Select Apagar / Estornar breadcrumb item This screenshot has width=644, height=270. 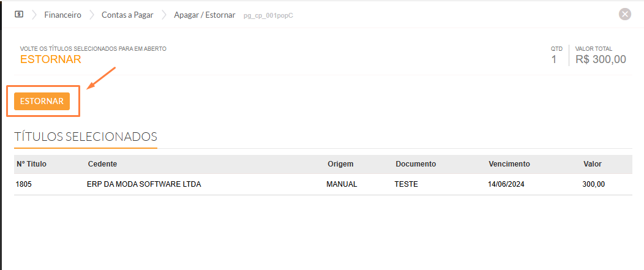pos(204,15)
